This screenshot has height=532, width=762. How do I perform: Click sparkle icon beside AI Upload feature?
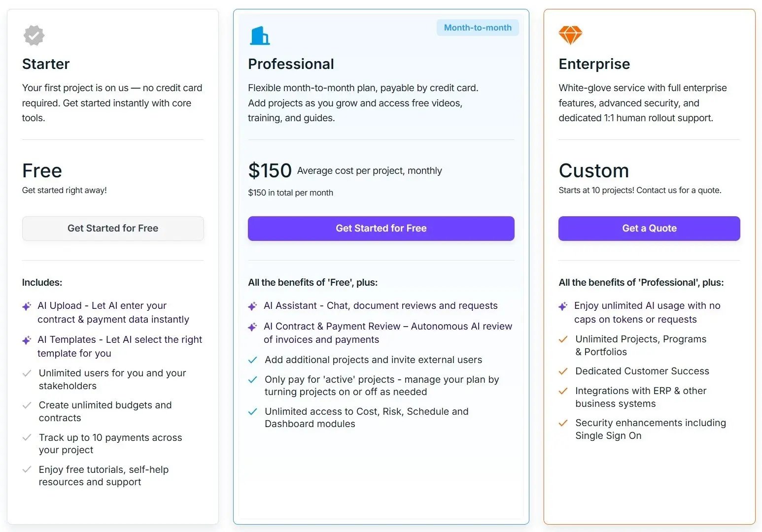tap(27, 306)
